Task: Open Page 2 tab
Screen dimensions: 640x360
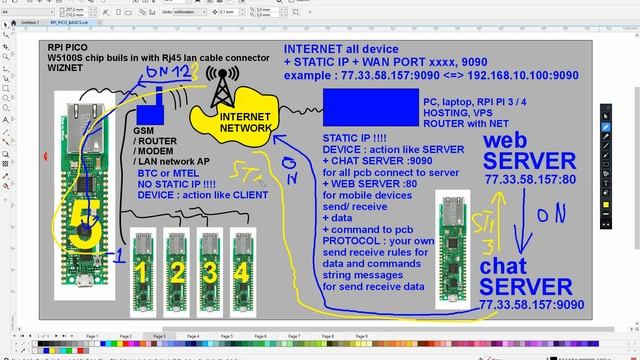Action: pyautogui.click(x=126, y=336)
